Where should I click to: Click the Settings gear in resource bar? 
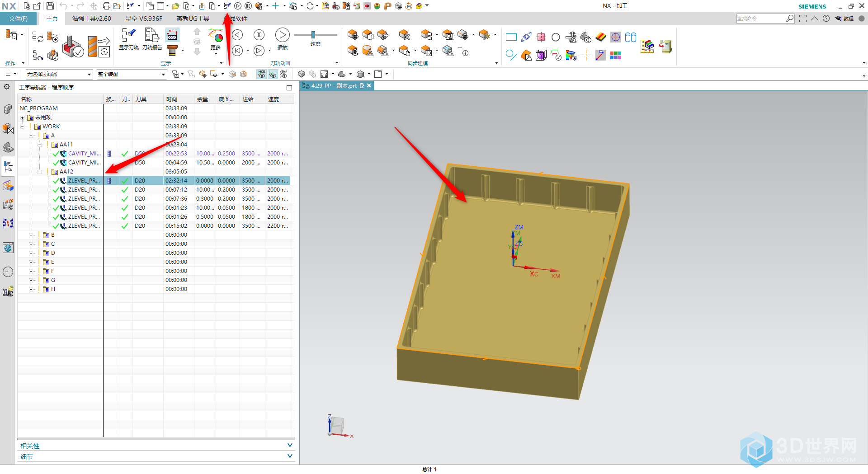(7, 87)
